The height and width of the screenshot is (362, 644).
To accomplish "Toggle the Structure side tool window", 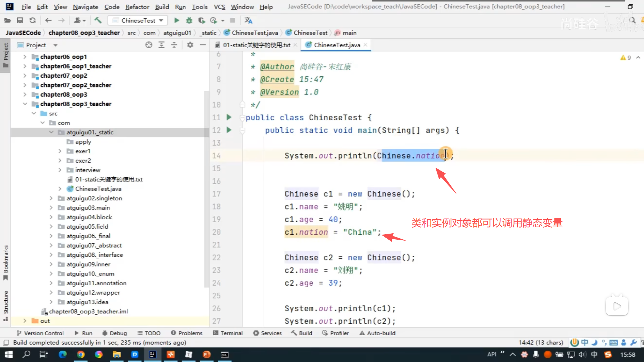I will [6, 305].
